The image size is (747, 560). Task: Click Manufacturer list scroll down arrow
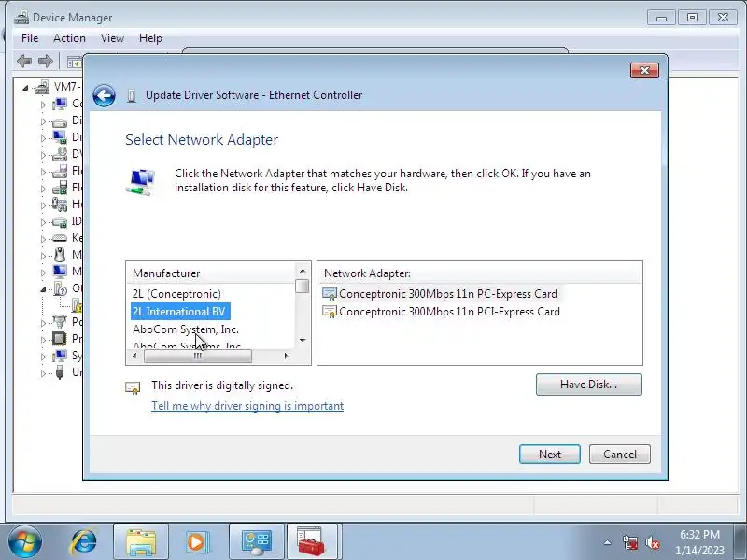(x=302, y=340)
